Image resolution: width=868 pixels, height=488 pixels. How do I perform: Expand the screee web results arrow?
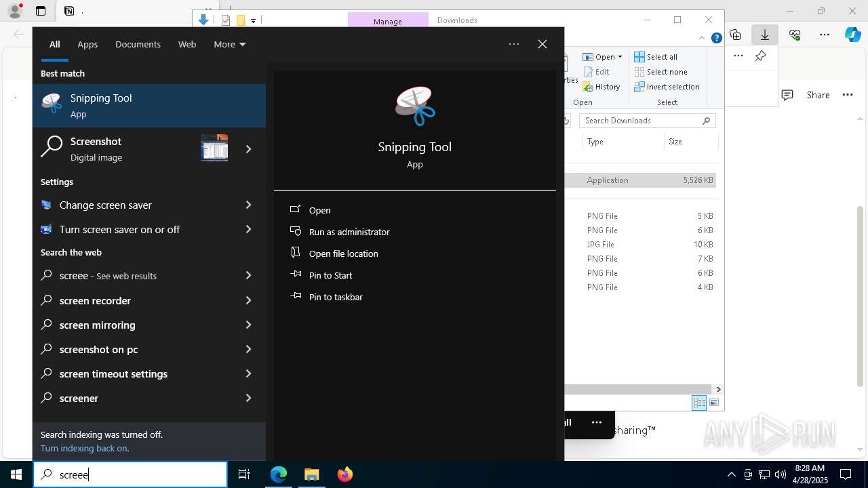(248, 276)
